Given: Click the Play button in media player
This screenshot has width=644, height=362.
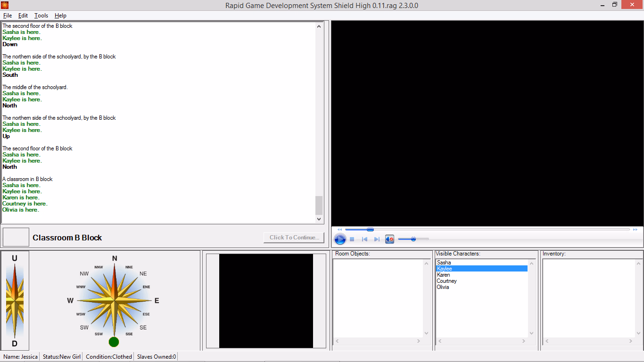Looking at the screenshot, I should (340, 239).
